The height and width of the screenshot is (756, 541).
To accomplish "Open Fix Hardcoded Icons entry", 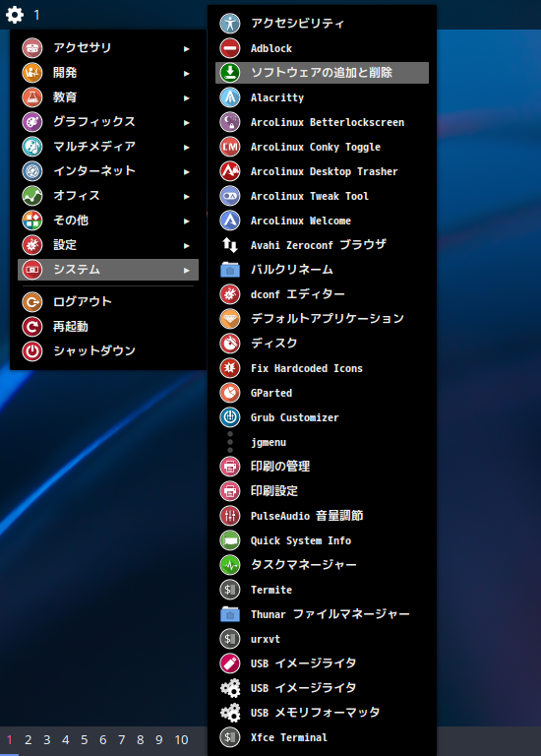I will tap(322, 368).
